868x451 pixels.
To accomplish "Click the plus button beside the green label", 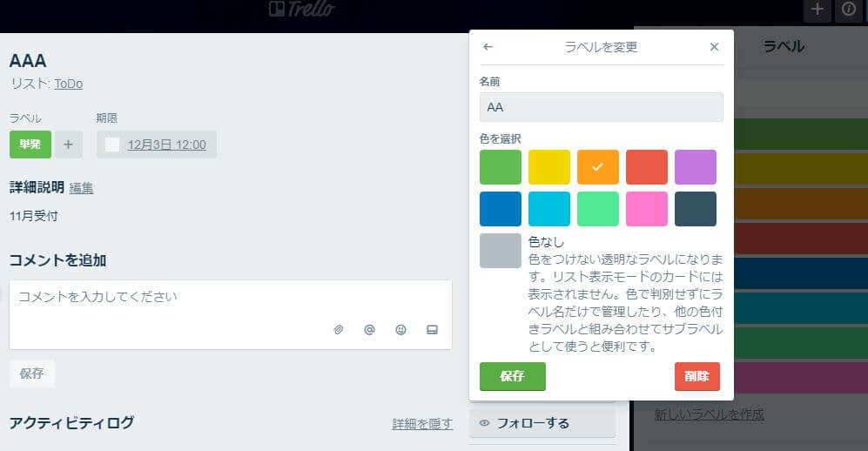I will point(69,145).
